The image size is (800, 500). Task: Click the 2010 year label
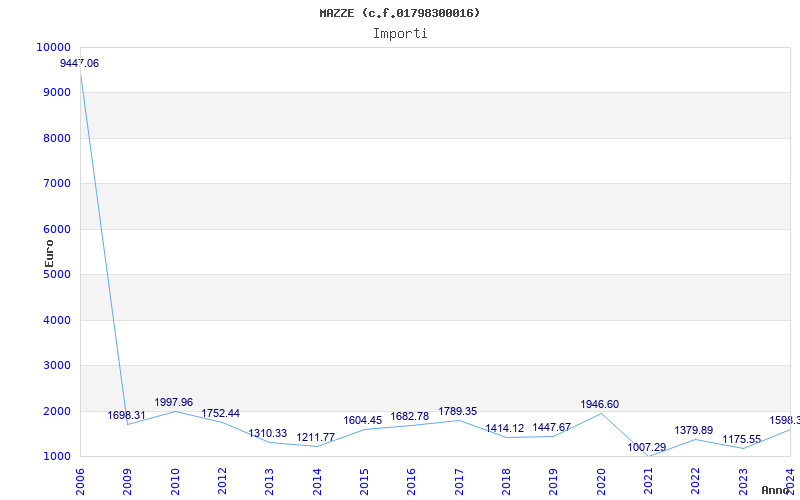(175, 481)
